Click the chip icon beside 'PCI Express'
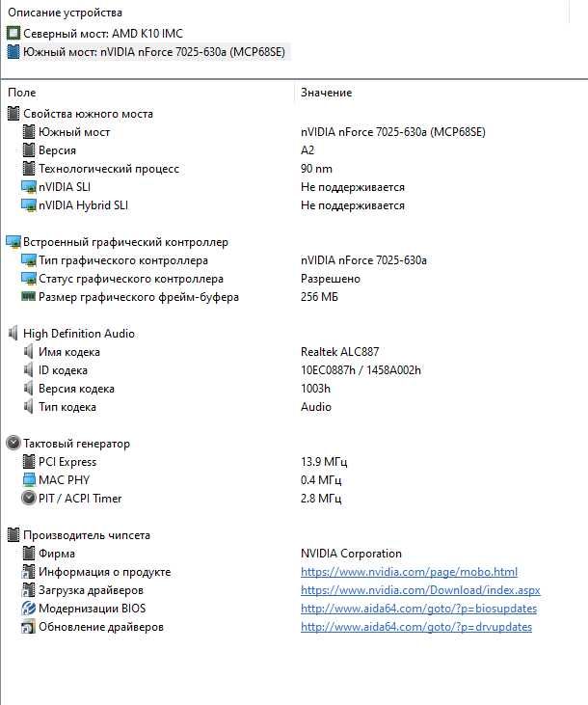Viewport: 588px width, 705px height. pyautogui.click(x=28, y=462)
